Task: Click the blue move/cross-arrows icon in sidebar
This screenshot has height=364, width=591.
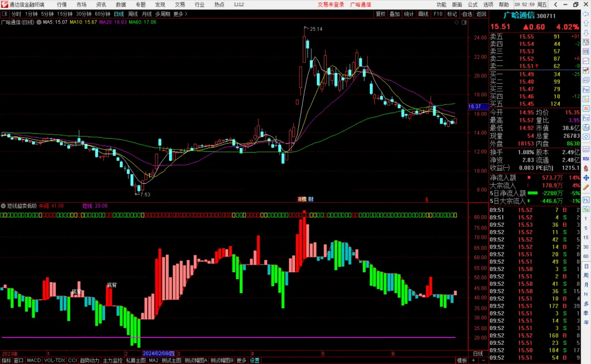Action: click(586, 178)
